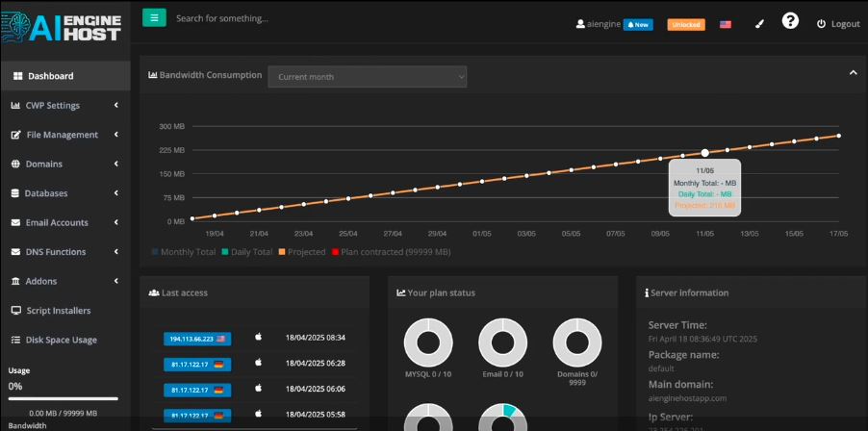
Task: Click the Your plan status chart icon
Action: point(401,292)
